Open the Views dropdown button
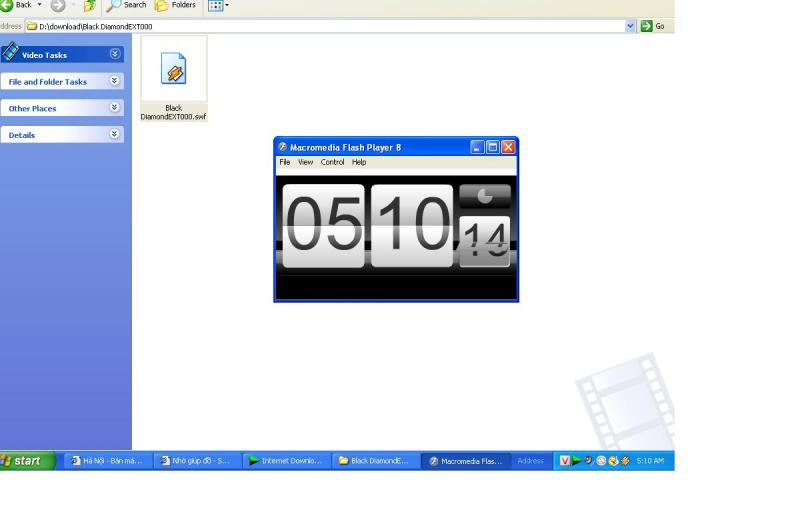The height and width of the screenshot is (512, 800). point(217,6)
